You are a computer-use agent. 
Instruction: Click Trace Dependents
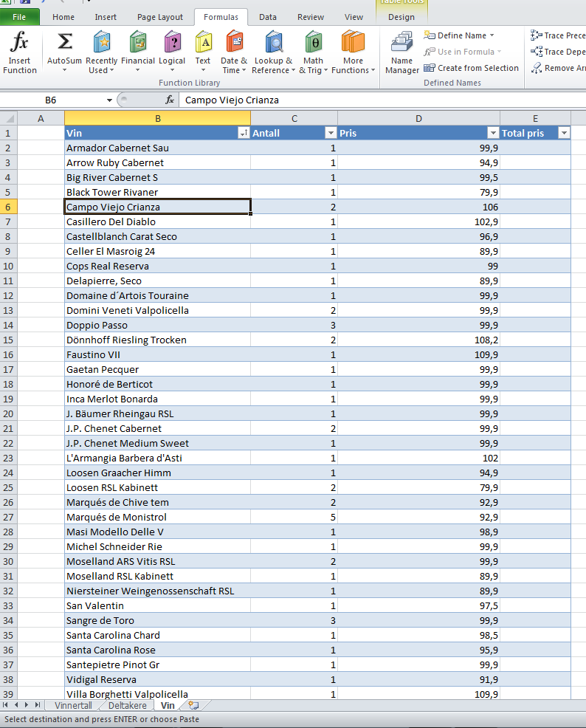(x=558, y=52)
